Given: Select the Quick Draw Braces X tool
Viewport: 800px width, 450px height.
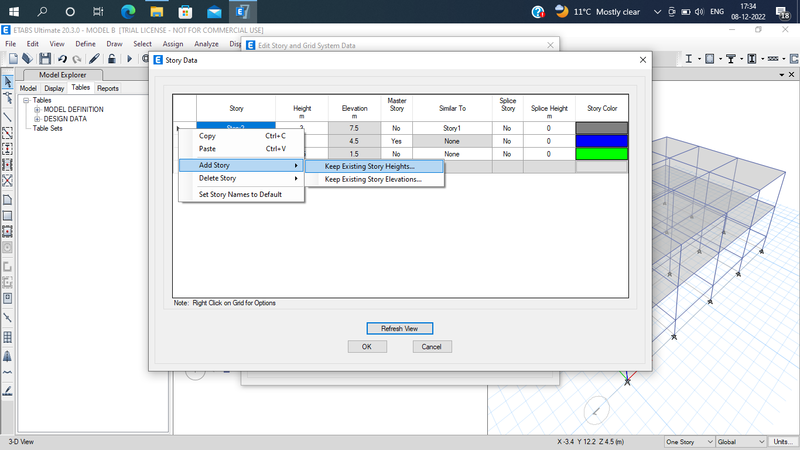Looking at the screenshot, I should coord(8,180).
